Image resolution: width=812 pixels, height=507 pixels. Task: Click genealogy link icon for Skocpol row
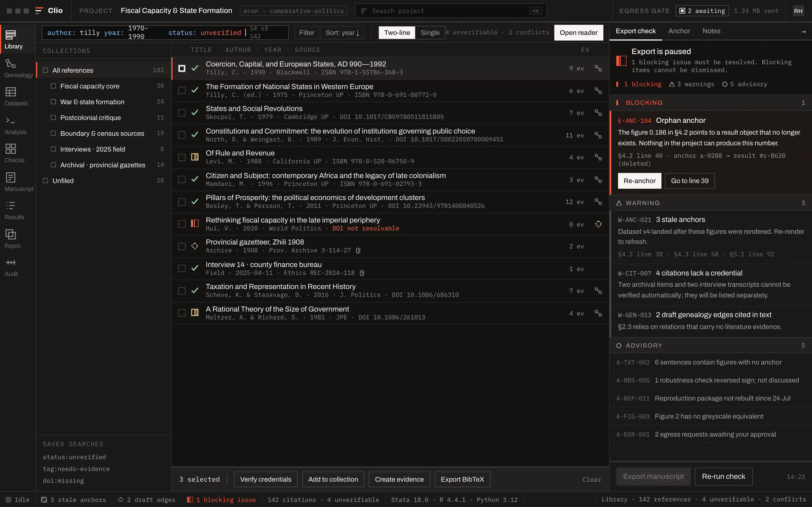tap(598, 113)
